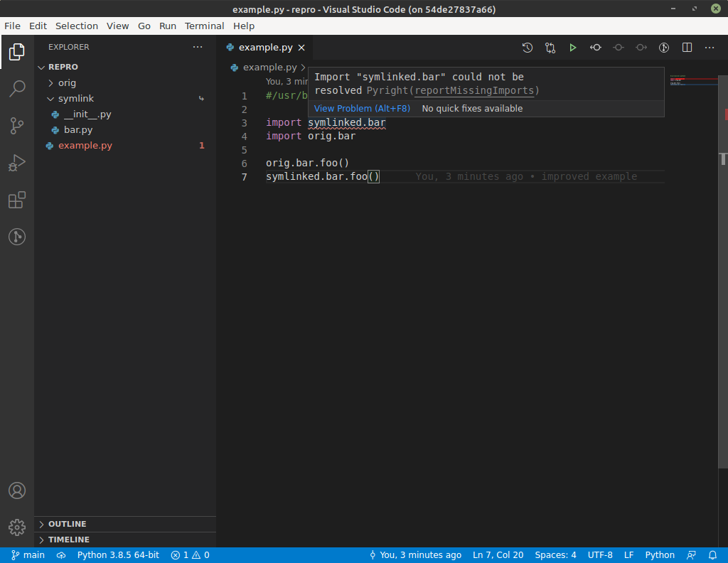Viewport: 728px width, 563px height.
Task: Click the feedback icon in status bar
Action: coord(691,555)
